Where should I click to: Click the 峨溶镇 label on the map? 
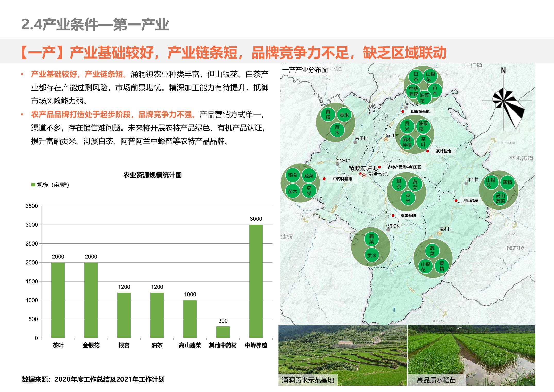[x=515, y=248]
